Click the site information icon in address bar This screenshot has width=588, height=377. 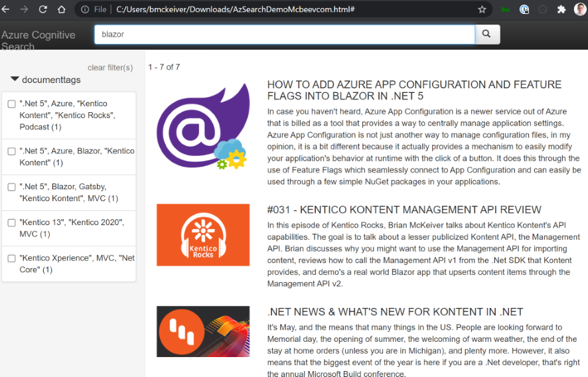[85, 9]
